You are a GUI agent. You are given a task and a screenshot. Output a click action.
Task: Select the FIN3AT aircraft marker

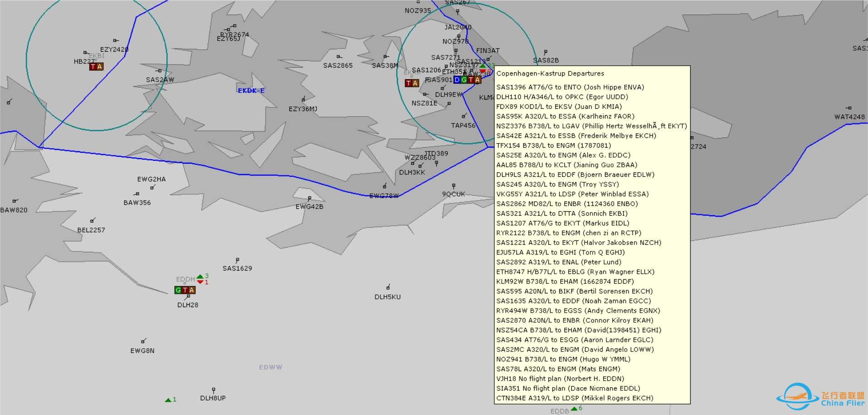[488, 59]
